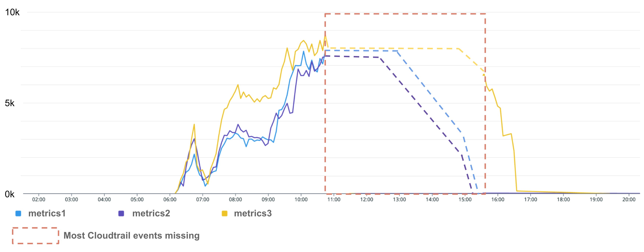
Task: Select the 11:00 tick on the time axis
Action: [x=334, y=200]
